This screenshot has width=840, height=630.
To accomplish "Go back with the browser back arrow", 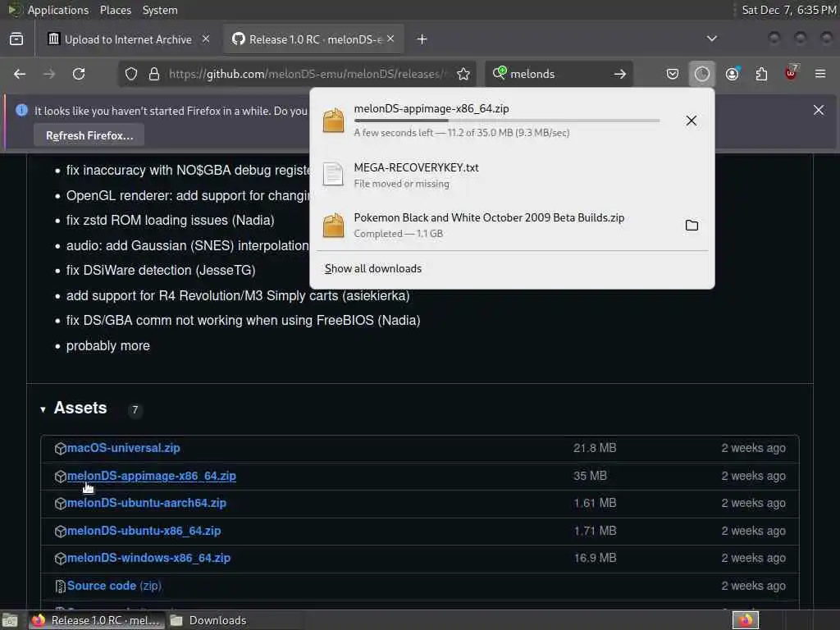I will pyautogui.click(x=20, y=74).
